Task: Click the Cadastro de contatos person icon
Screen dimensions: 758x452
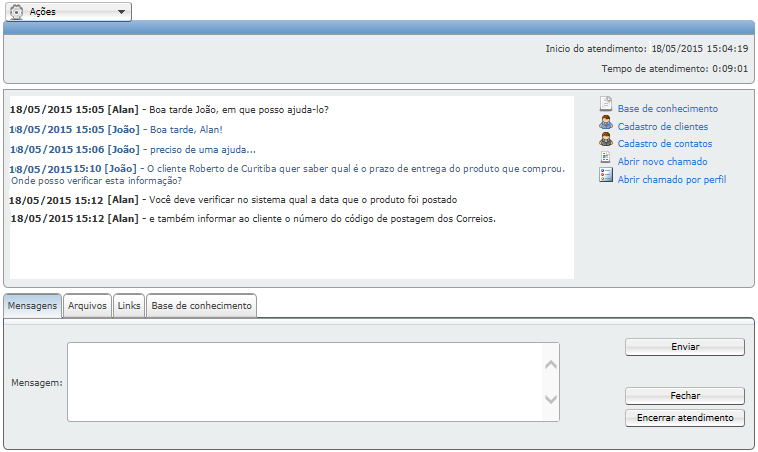Action: click(606, 140)
